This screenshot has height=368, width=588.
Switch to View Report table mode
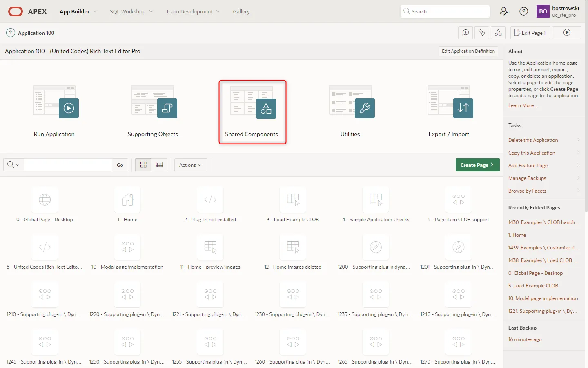[x=159, y=165]
